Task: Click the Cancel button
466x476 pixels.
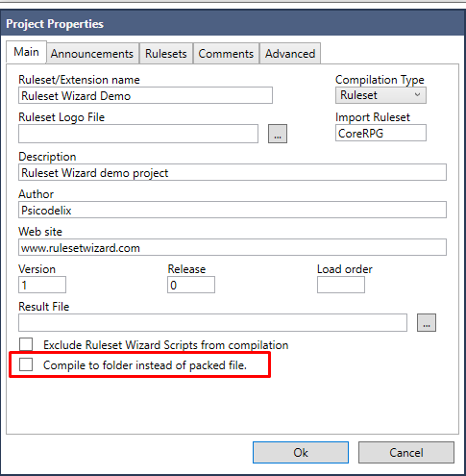Action: tap(406, 452)
